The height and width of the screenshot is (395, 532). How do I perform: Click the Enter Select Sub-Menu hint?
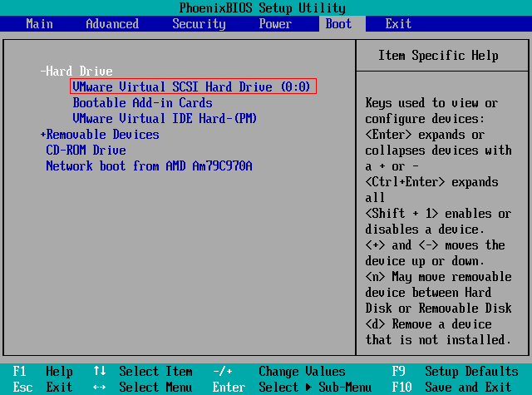click(x=292, y=387)
